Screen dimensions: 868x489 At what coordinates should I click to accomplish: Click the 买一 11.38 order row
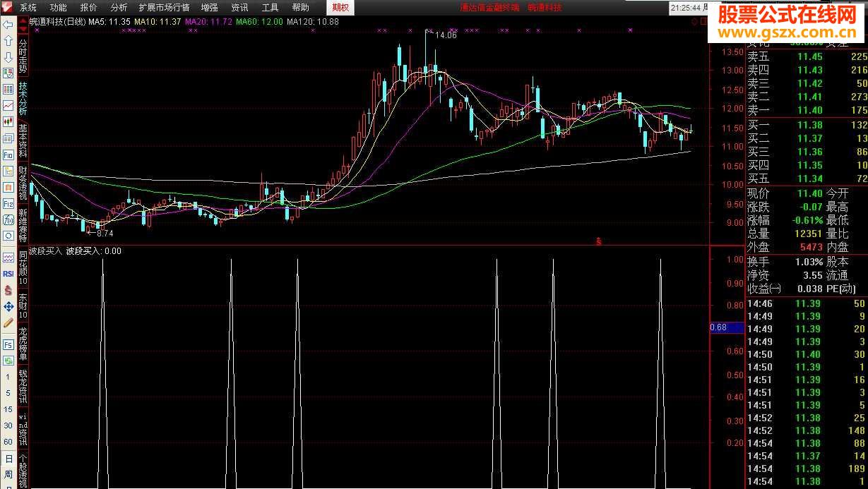pos(807,126)
